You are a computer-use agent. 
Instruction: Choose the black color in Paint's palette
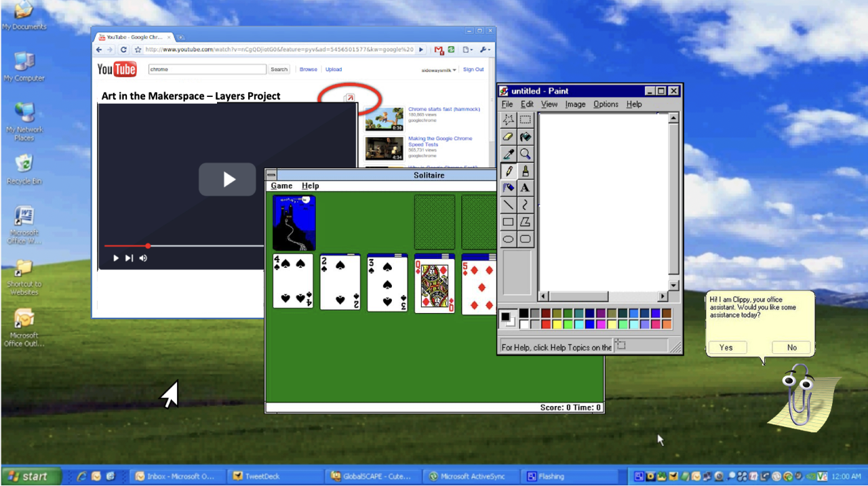point(524,313)
